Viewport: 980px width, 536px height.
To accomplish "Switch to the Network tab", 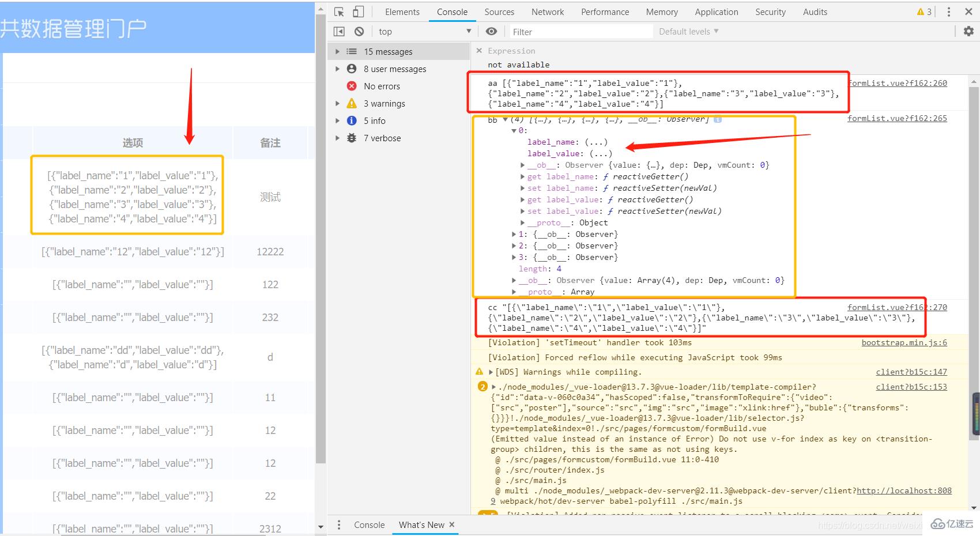I will (x=548, y=12).
